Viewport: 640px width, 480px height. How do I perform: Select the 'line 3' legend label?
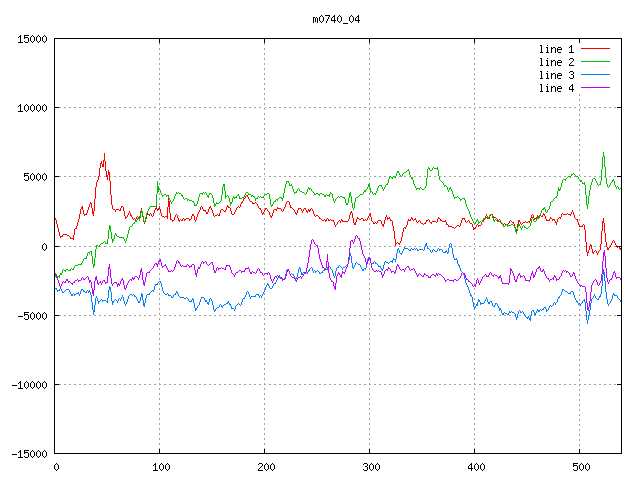pos(556,75)
